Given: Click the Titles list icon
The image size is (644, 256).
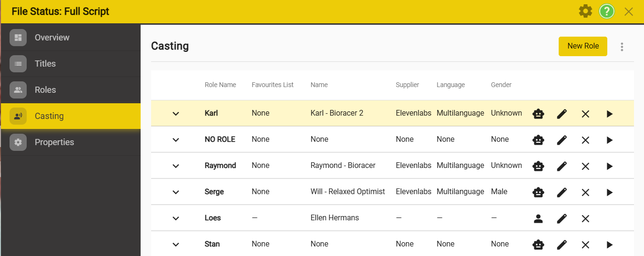Looking at the screenshot, I should pos(18,64).
